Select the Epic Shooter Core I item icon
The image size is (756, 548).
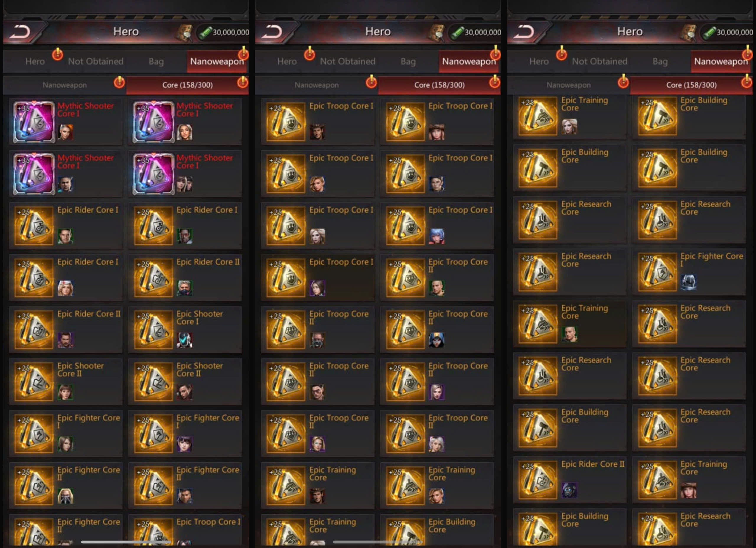[153, 330]
